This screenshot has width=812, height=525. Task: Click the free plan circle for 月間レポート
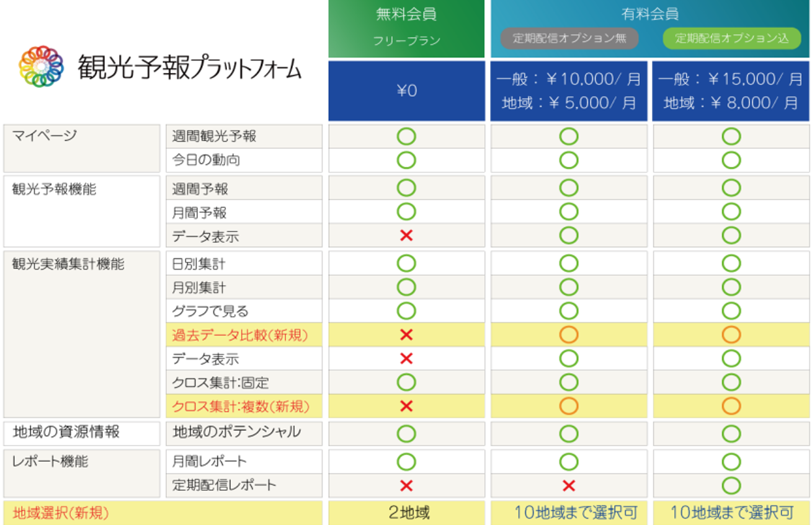click(x=406, y=462)
